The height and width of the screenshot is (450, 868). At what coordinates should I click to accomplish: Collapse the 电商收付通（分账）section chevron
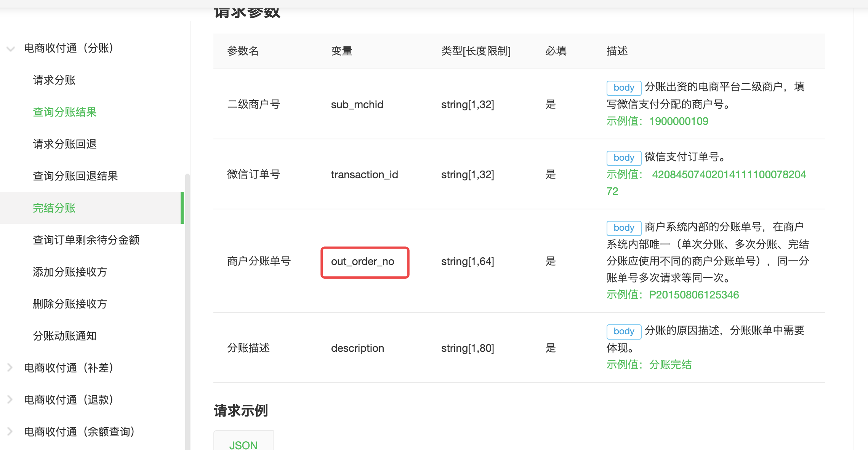[x=11, y=49]
